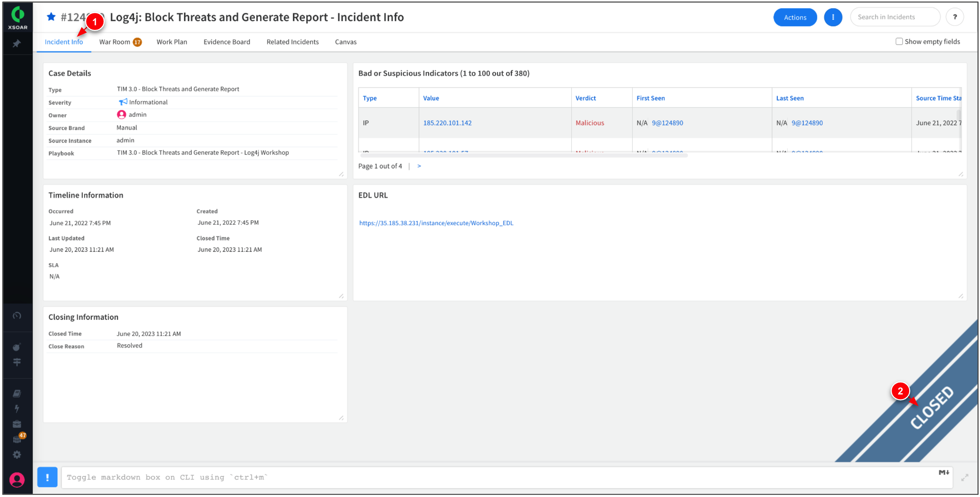This screenshot has height=497, width=980.
Task: Sort by Source Time Stamp column
Action: pos(939,98)
